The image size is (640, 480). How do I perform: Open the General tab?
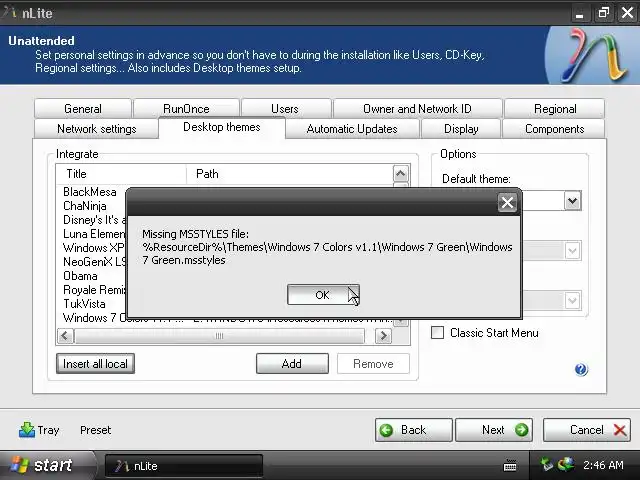click(x=83, y=109)
